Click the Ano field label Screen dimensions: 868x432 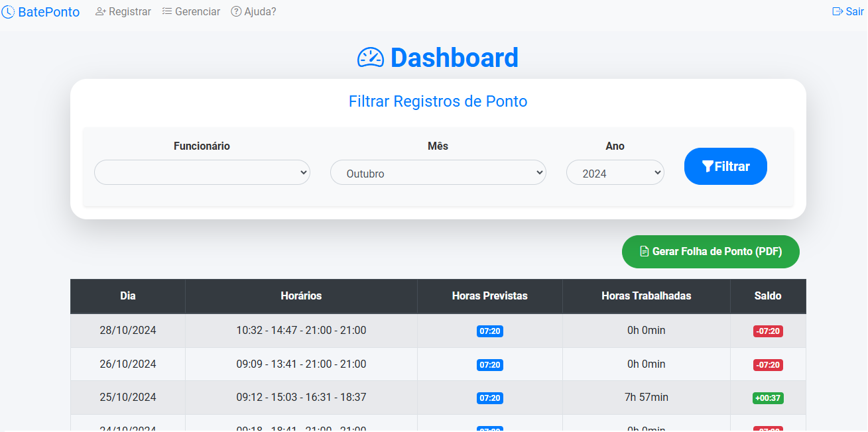click(615, 146)
